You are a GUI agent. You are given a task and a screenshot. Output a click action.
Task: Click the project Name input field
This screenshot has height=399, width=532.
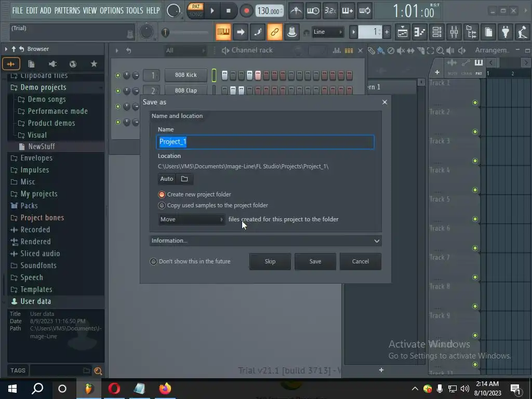(265, 142)
